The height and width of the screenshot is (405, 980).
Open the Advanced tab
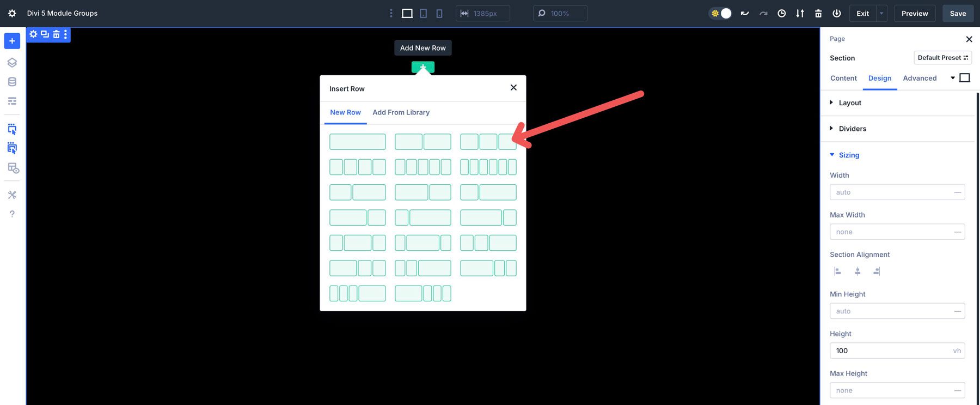coord(920,78)
